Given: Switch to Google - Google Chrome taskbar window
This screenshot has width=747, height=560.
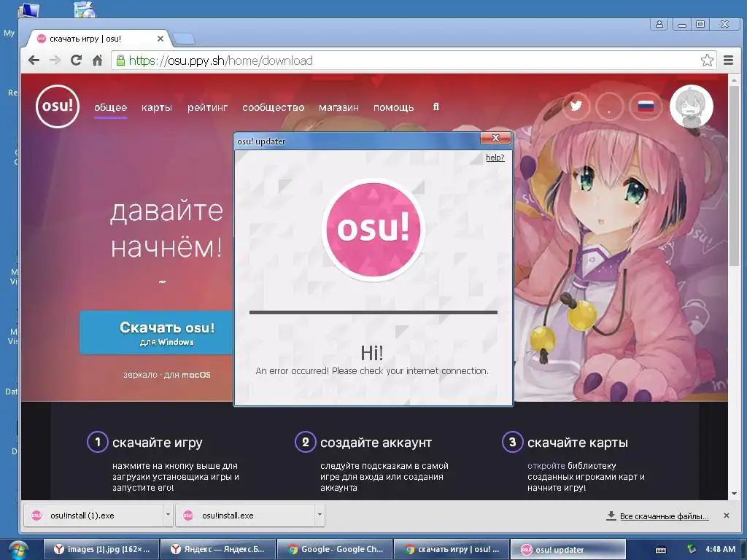Looking at the screenshot, I should tap(334, 550).
